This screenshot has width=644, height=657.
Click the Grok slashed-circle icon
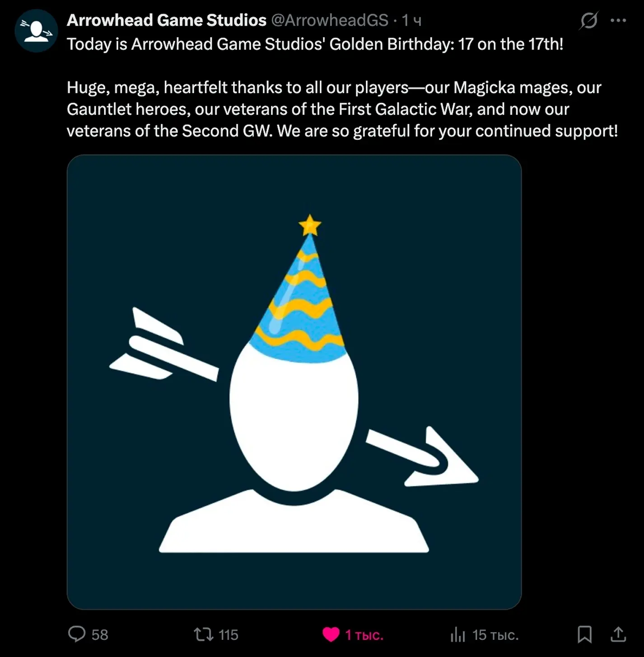pos(589,20)
